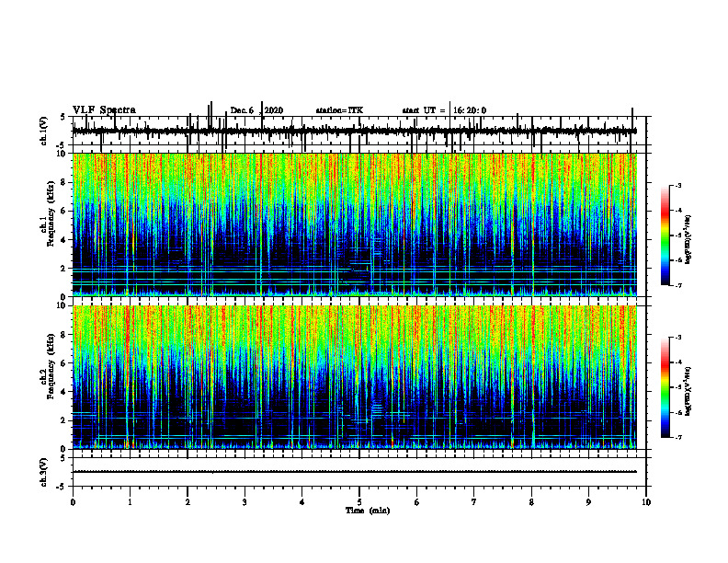
Task: Click the start time value "16:20:0"
Action: pyautogui.click(x=470, y=110)
